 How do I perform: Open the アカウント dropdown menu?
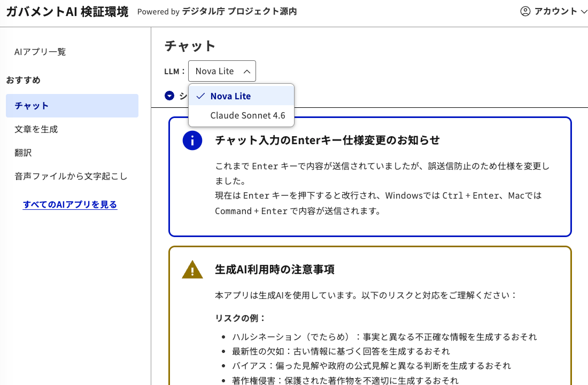553,11
